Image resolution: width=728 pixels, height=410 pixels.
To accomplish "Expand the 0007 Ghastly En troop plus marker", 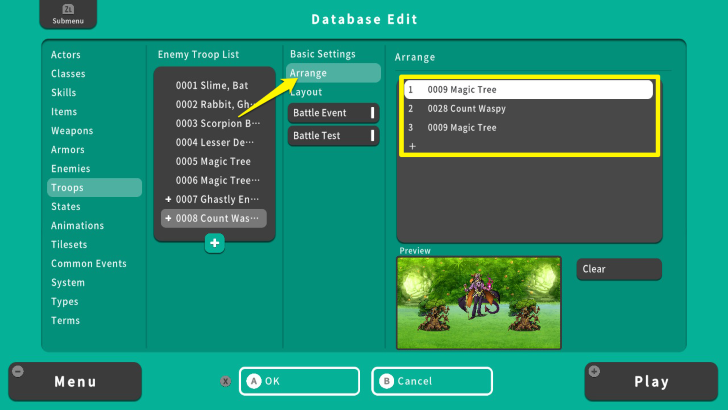I will (x=168, y=199).
